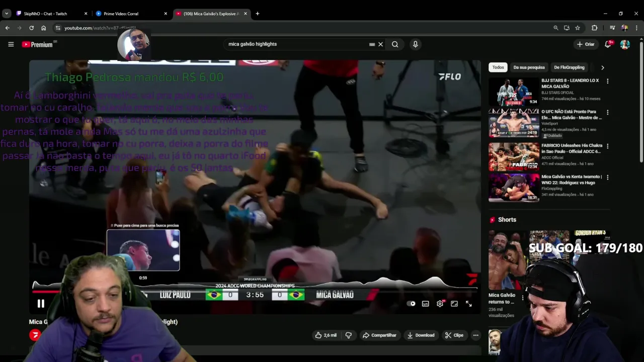Click the FloGrappling channel avatar

coord(35,335)
